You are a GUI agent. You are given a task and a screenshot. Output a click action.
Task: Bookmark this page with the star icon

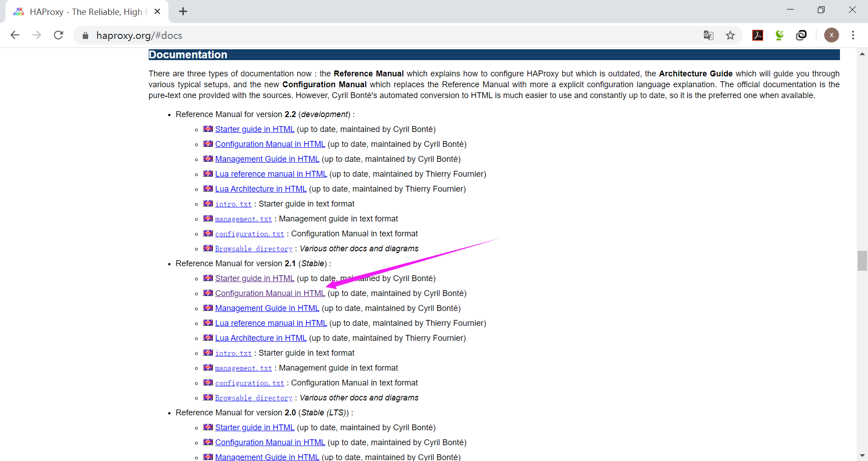[x=730, y=35]
